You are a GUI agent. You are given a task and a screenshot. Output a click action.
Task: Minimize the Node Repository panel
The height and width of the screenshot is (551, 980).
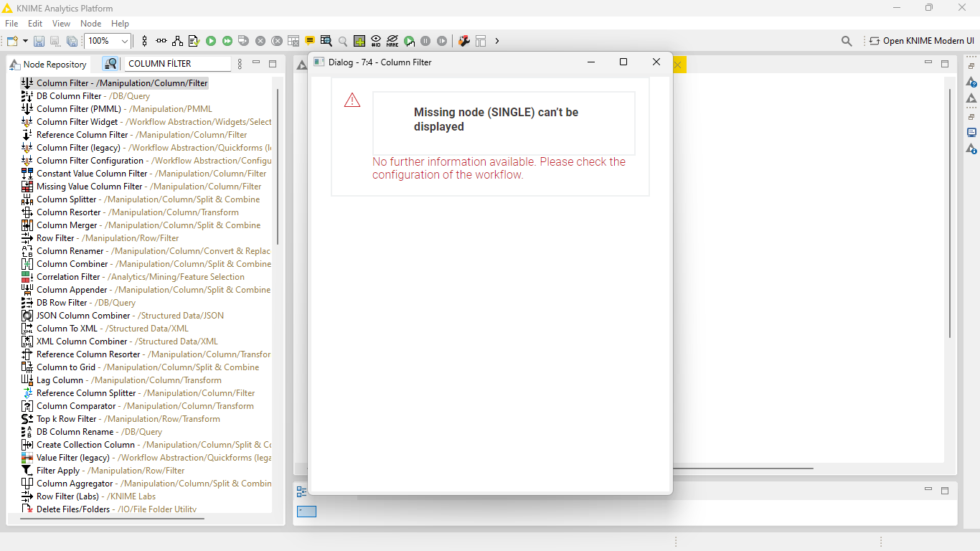click(256, 63)
